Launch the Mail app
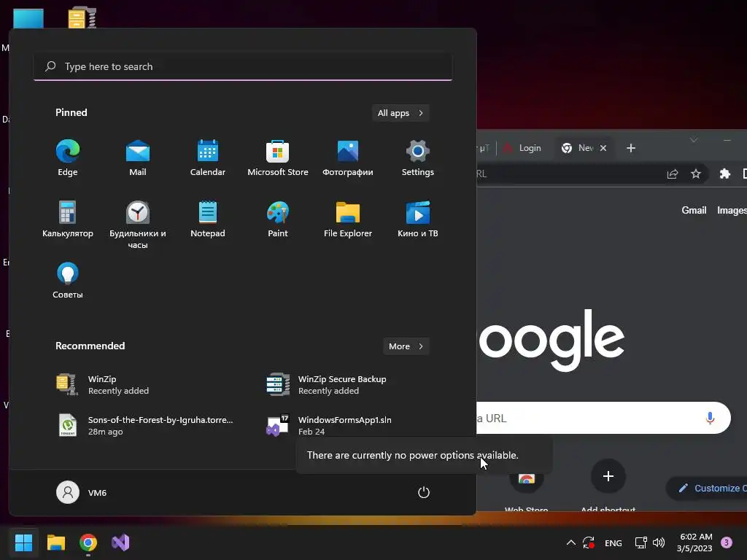 pyautogui.click(x=138, y=158)
